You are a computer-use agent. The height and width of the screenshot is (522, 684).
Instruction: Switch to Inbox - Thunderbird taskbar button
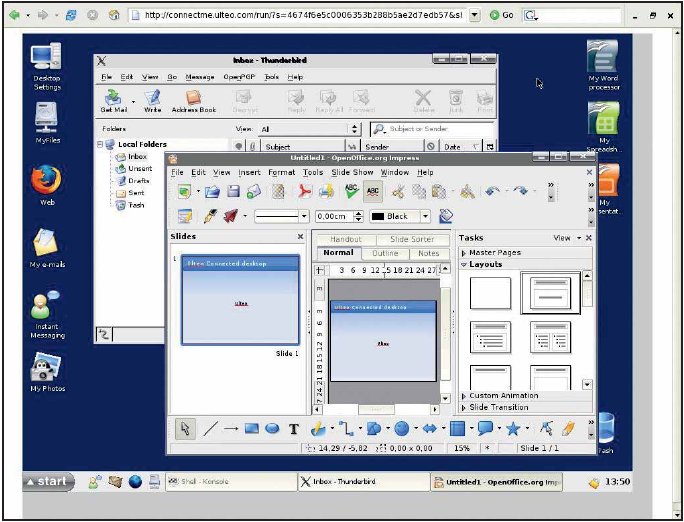tap(364, 482)
